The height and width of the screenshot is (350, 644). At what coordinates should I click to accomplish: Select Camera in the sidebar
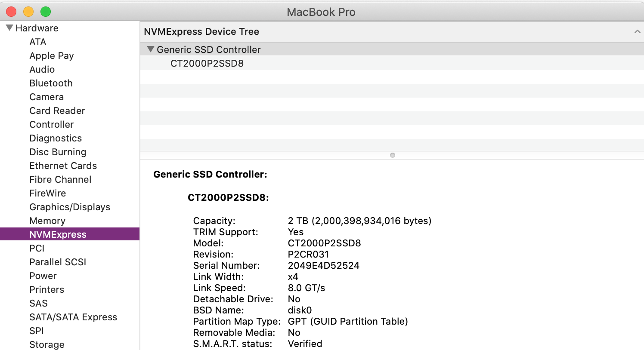click(46, 97)
